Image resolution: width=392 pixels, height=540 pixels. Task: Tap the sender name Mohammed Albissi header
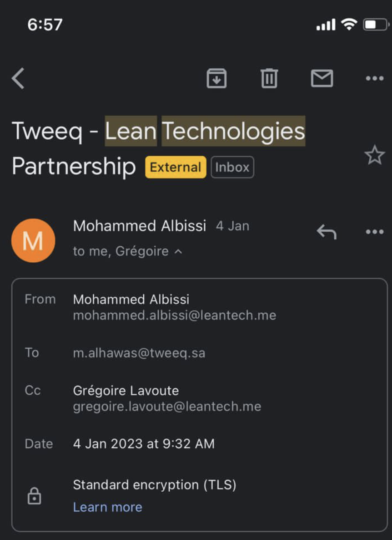point(140,226)
